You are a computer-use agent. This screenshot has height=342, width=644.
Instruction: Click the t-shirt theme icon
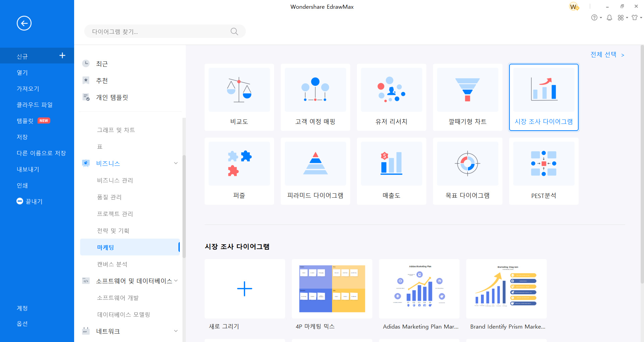pyautogui.click(x=635, y=17)
